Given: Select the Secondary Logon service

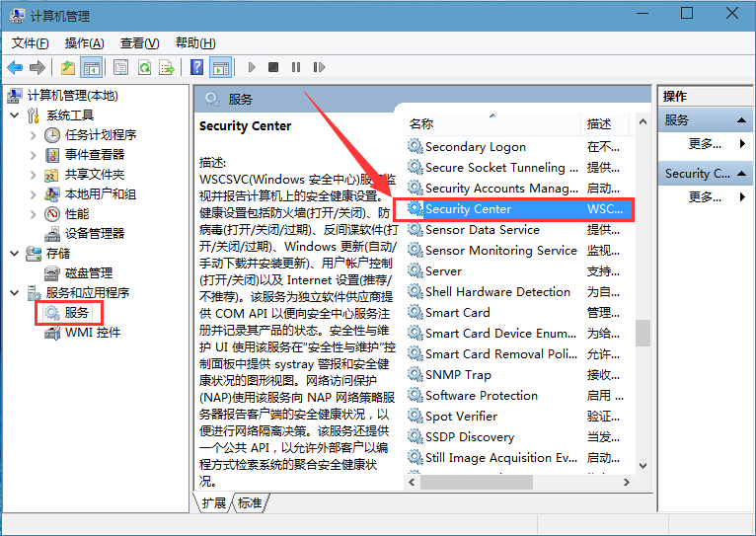Looking at the screenshot, I should coord(519,146).
